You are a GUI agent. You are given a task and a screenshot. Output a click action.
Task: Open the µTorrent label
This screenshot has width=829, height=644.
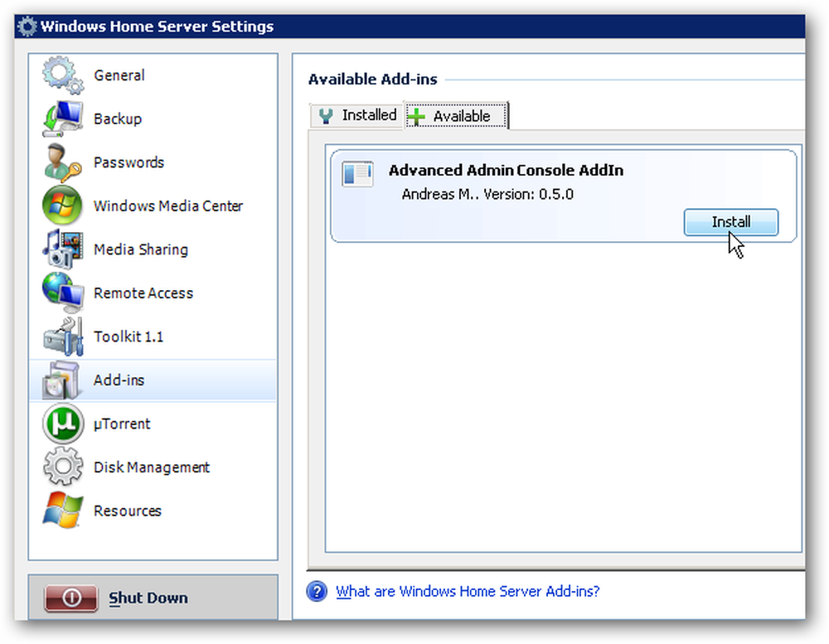pos(122,424)
